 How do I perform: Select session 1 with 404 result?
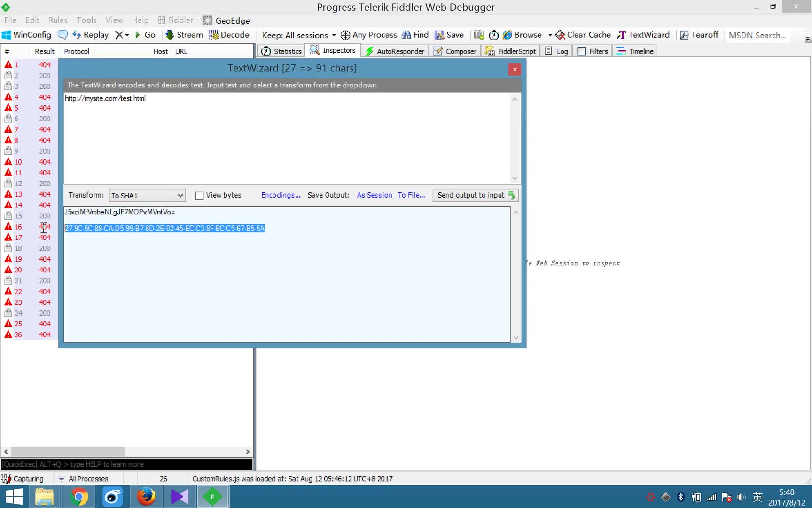click(x=29, y=65)
